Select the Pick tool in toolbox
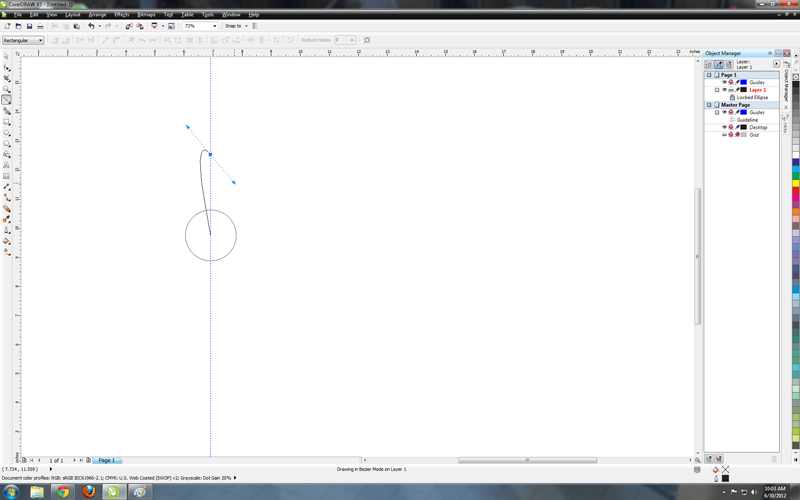This screenshot has height=500, width=800. coord(7,57)
